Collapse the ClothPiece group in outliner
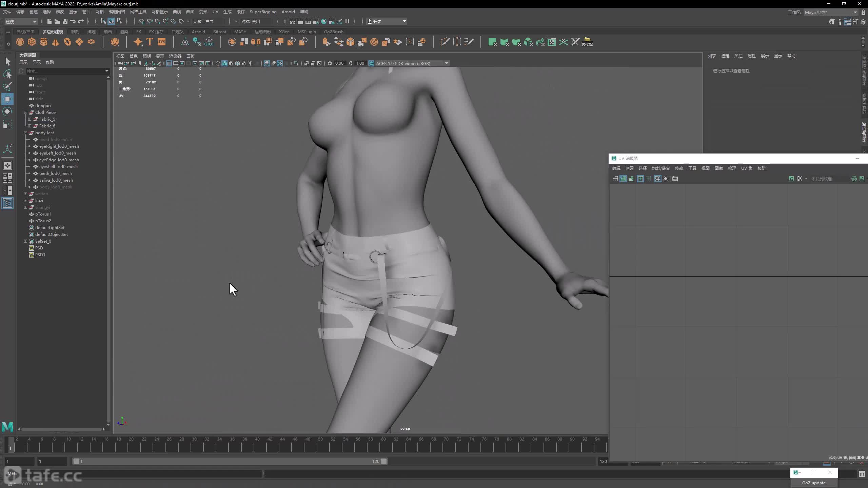This screenshot has height=488, width=868. tap(25, 112)
